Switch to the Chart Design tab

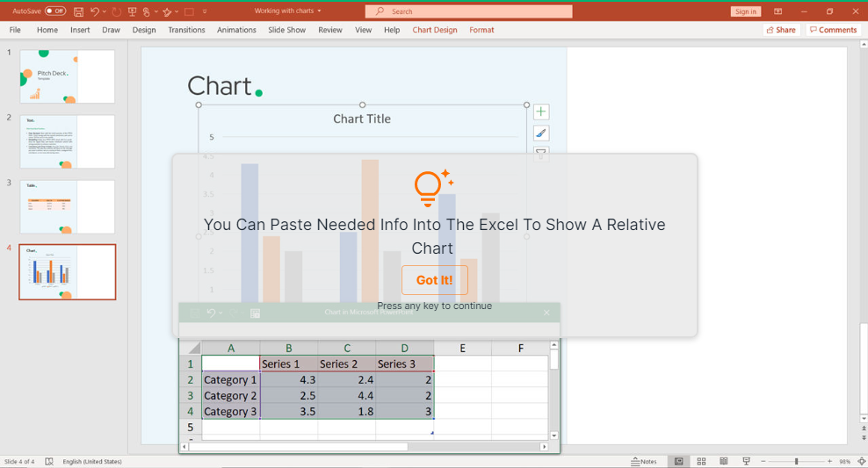pyautogui.click(x=435, y=30)
